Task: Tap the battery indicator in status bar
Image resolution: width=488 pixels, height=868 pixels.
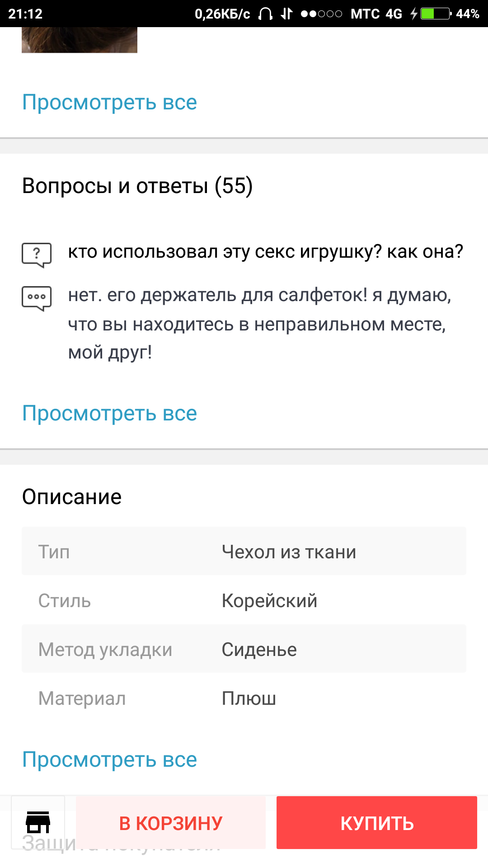Action: tap(436, 14)
